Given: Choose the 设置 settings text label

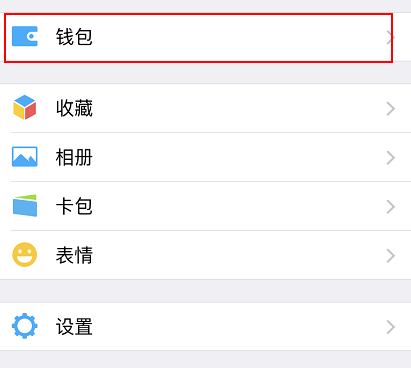Looking at the screenshot, I should click(x=74, y=326).
